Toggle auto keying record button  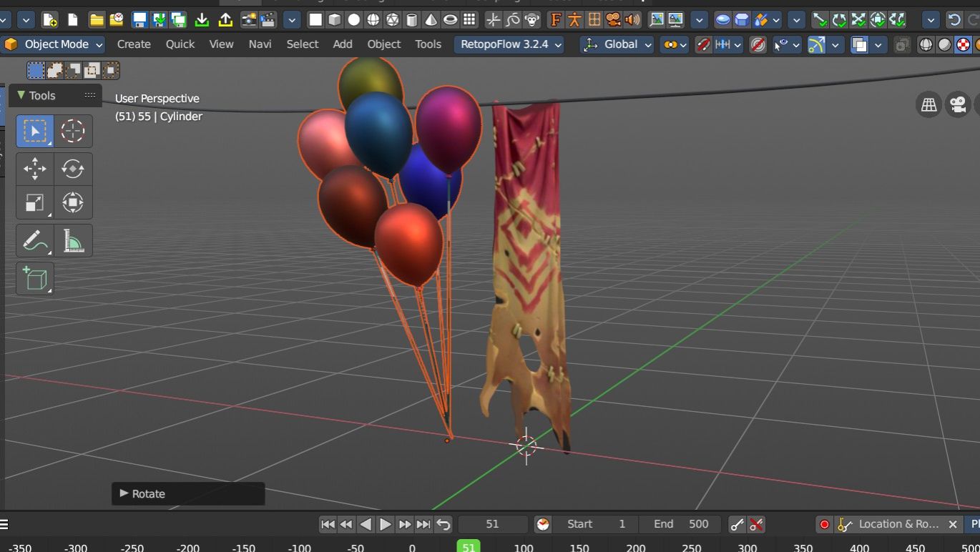(x=824, y=524)
